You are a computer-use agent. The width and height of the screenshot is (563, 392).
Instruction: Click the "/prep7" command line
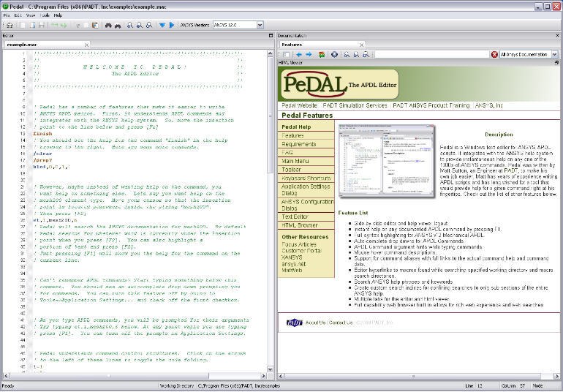42,160
